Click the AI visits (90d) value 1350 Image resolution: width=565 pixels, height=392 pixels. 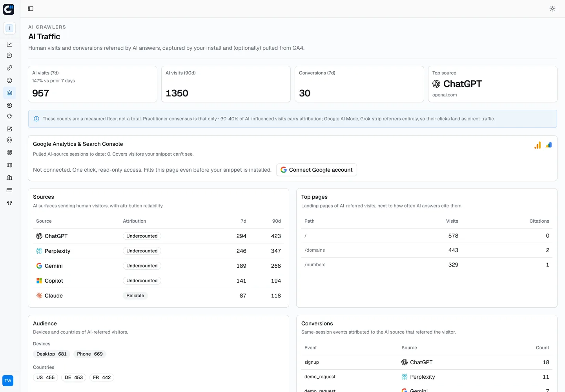177,93
